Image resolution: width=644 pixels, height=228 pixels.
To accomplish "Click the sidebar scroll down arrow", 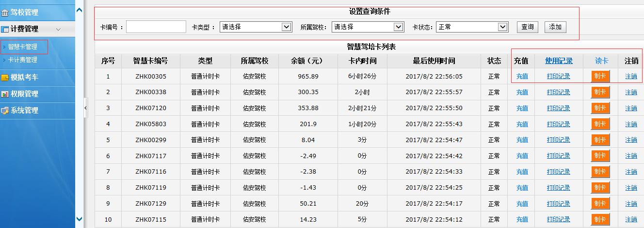I will (x=80, y=219).
